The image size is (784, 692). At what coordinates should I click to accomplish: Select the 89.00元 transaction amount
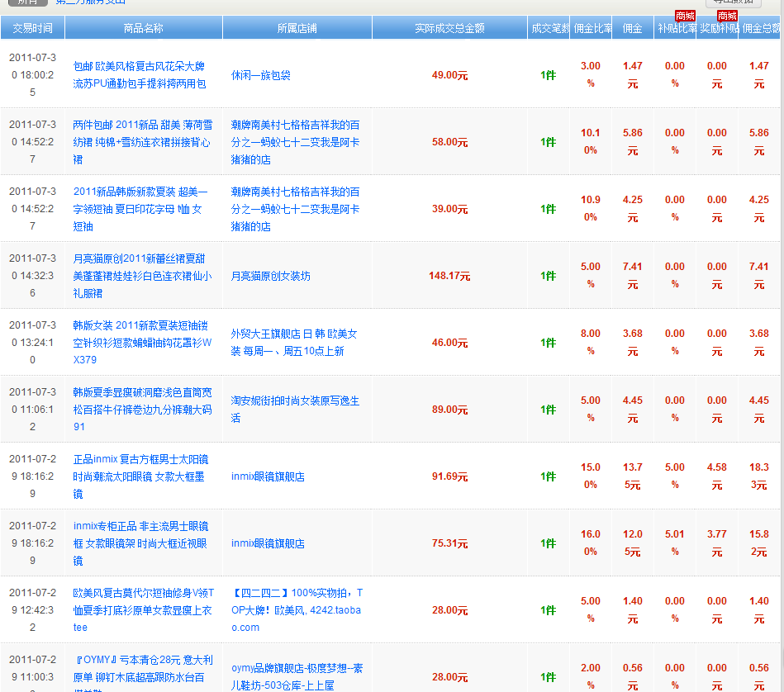[x=449, y=410]
